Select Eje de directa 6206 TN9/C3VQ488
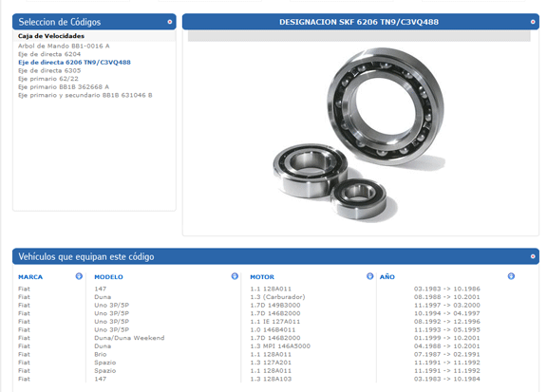This screenshot has width=547, height=392. [x=74, y=63]
